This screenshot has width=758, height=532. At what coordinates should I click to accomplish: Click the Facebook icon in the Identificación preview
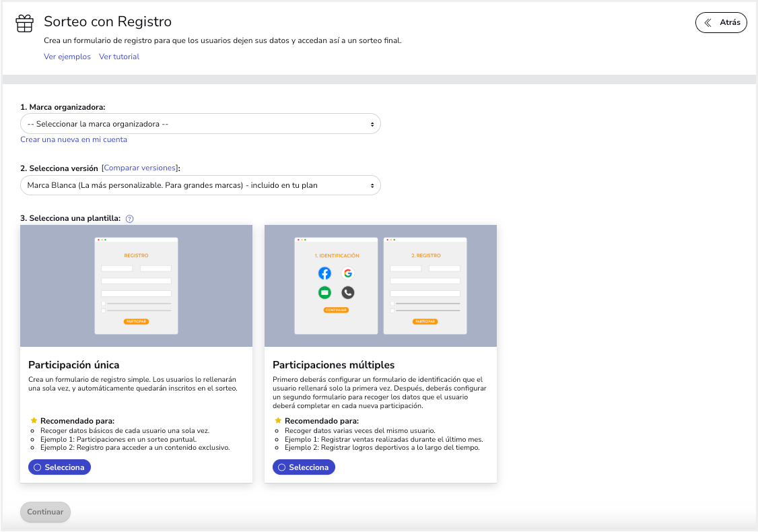(x=324, y=273)
